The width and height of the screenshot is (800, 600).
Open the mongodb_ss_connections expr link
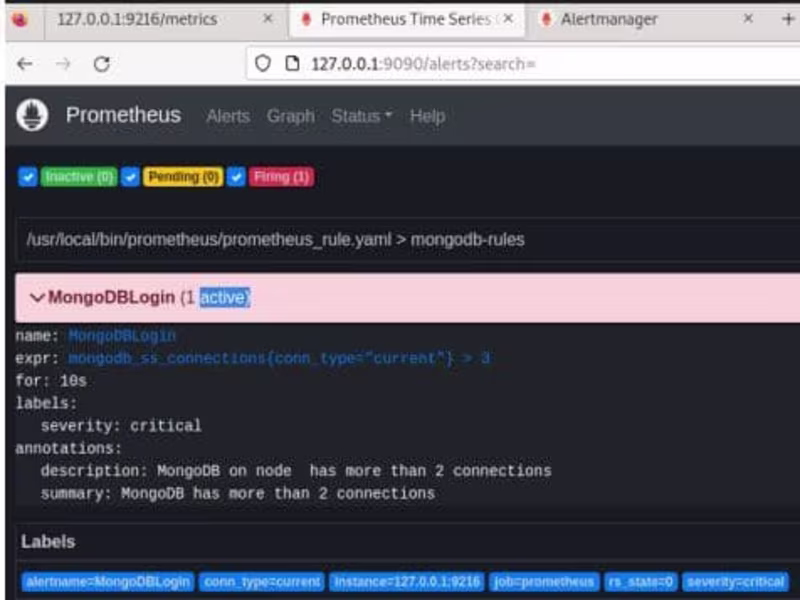pyautogui.click(x=279, y=358)
